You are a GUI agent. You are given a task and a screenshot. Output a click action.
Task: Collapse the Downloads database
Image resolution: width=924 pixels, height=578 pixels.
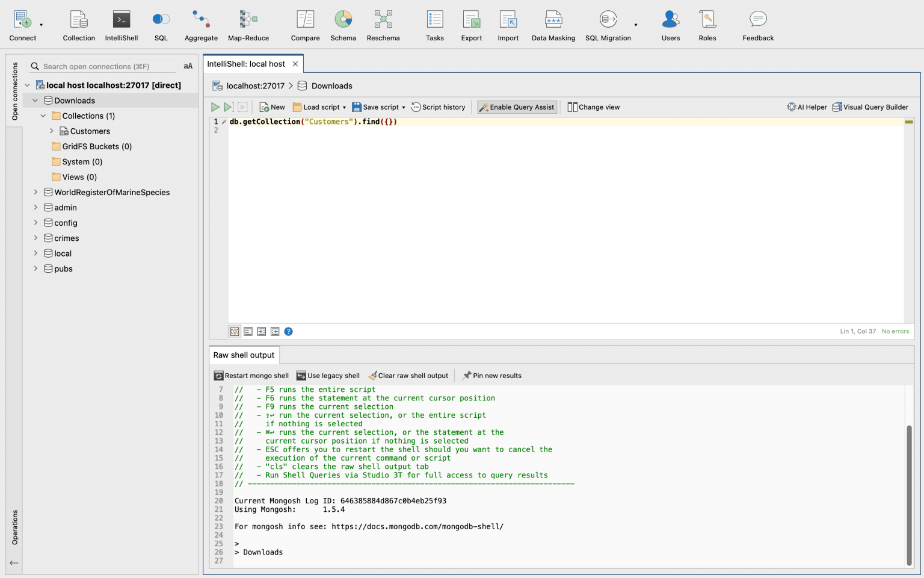tap(34, 100)
